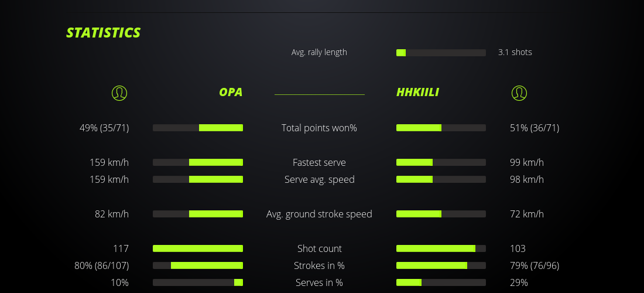Click HHKIILI's player profile icon
The height and width of the screenshot is (293, 644).
coord(519,93)
